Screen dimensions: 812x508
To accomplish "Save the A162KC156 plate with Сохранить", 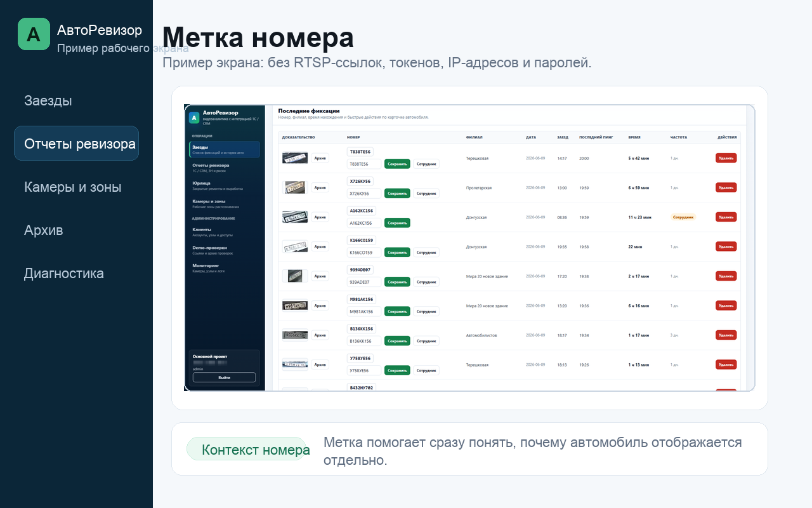I will pos(397,223).
